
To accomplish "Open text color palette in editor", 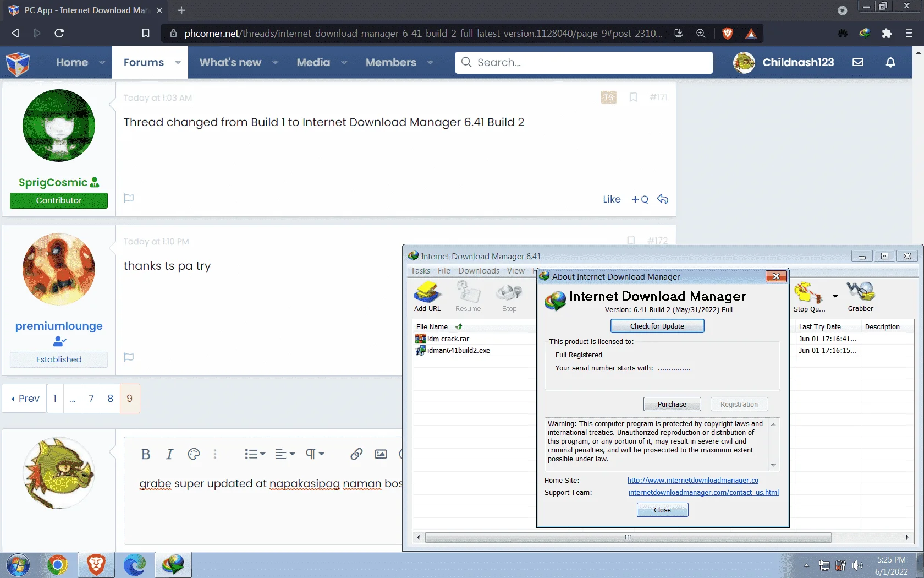I will tap(194, 454).
